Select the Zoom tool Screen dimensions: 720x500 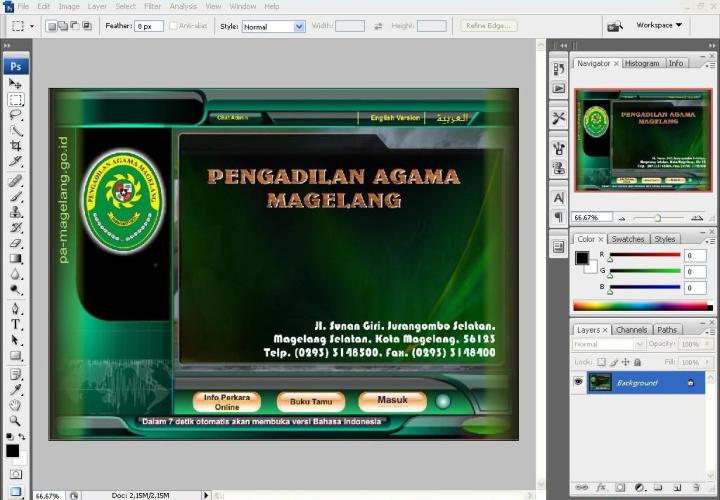point(15,421)
